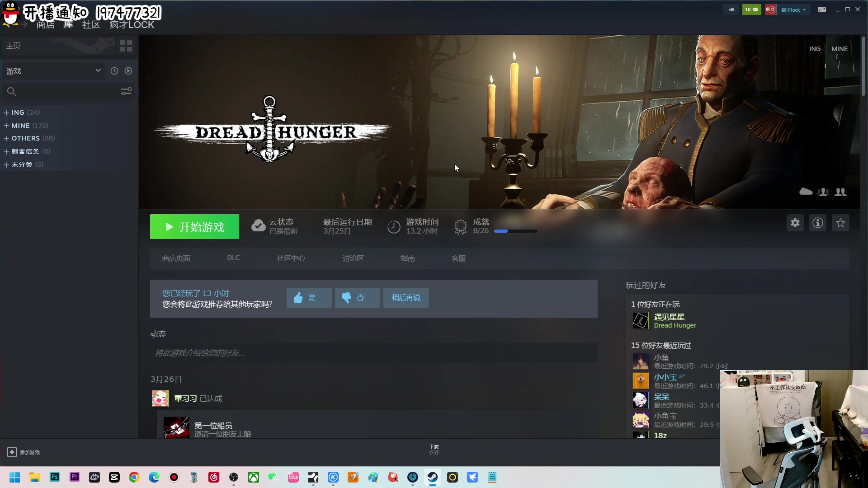Image resolution: width=868 pixels, height=488 pixels.
Task: Switch Steam to Big Picture mode
Action: tap(822, 9)
